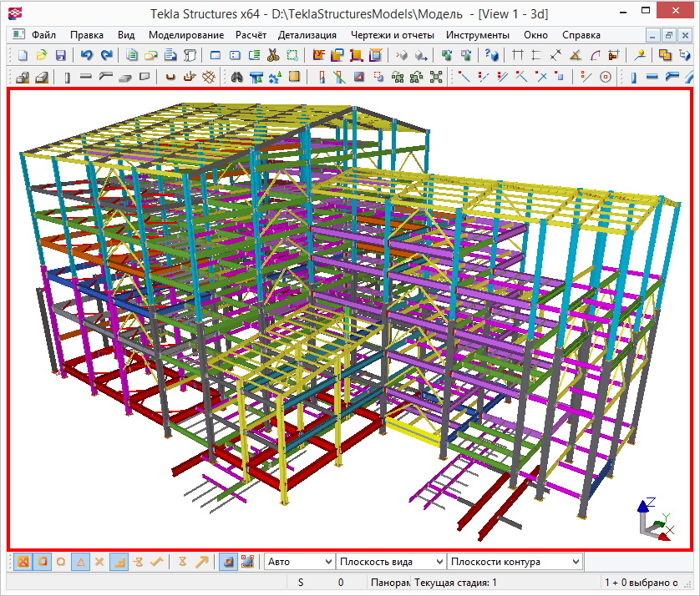Screen dimensions: 700x596
Task: Toggle the triangle midpoint snap switch
Action: tap(81, 562)
